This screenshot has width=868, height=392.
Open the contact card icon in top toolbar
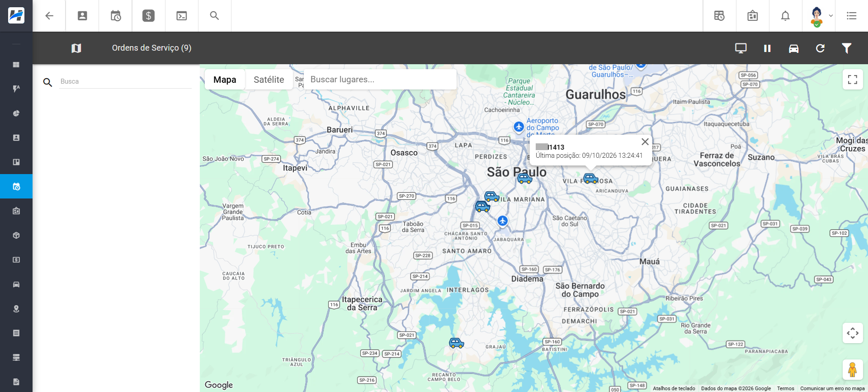[x=82, y=16]
